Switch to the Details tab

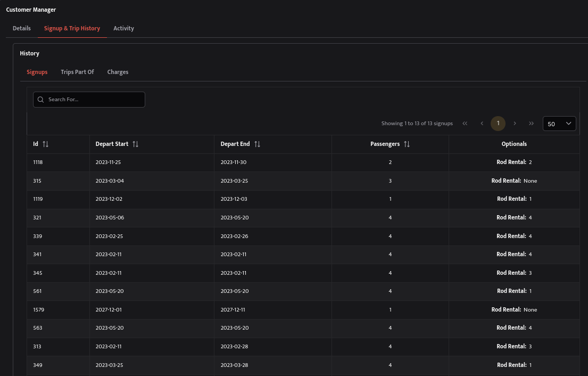pos(22,29)
